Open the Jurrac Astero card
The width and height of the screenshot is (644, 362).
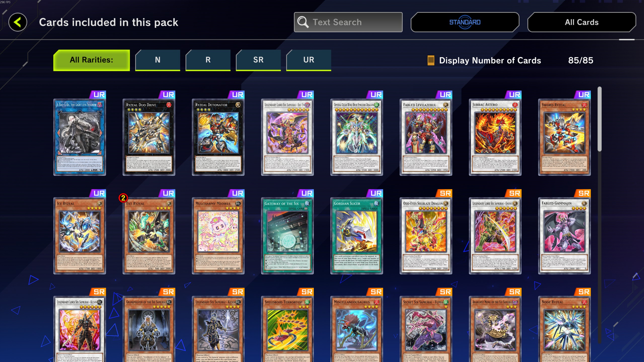click(x=495, y=137)
